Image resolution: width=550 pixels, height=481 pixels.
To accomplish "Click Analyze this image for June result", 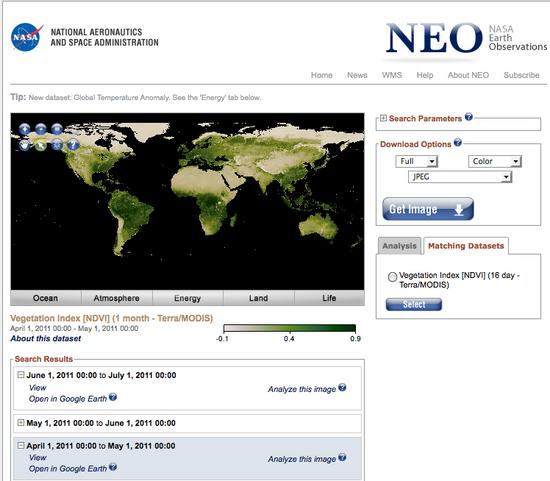I will coord(302,389).
